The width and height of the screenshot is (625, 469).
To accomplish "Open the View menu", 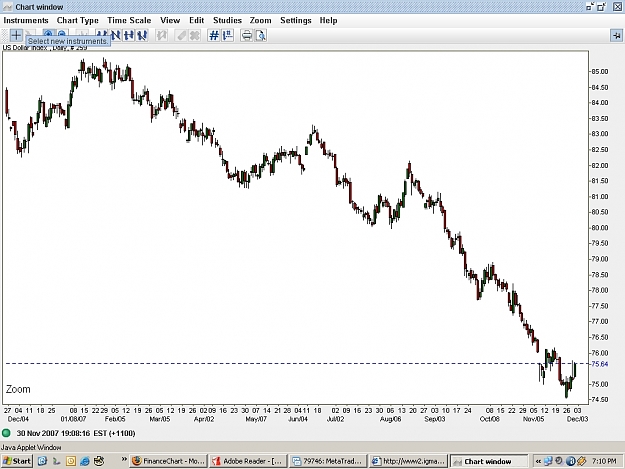I will 170,20.
